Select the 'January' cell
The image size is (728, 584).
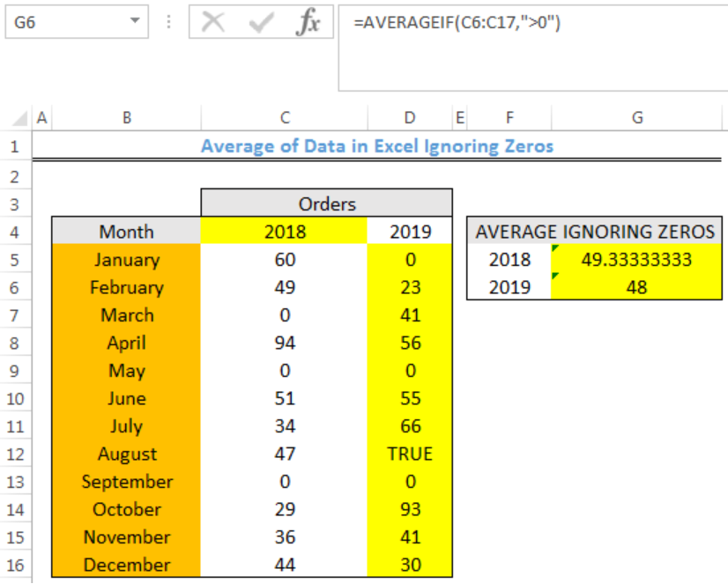[126, 259]
